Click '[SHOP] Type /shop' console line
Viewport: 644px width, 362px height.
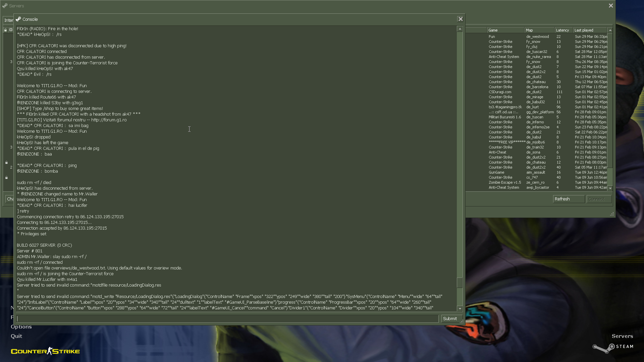tap(60, 109)
